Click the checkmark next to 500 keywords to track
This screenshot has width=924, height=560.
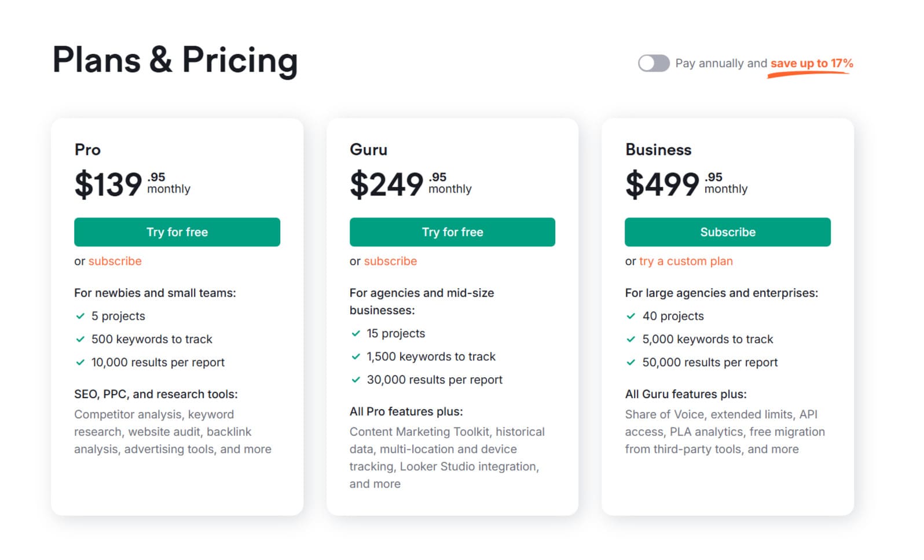(80, 339)
